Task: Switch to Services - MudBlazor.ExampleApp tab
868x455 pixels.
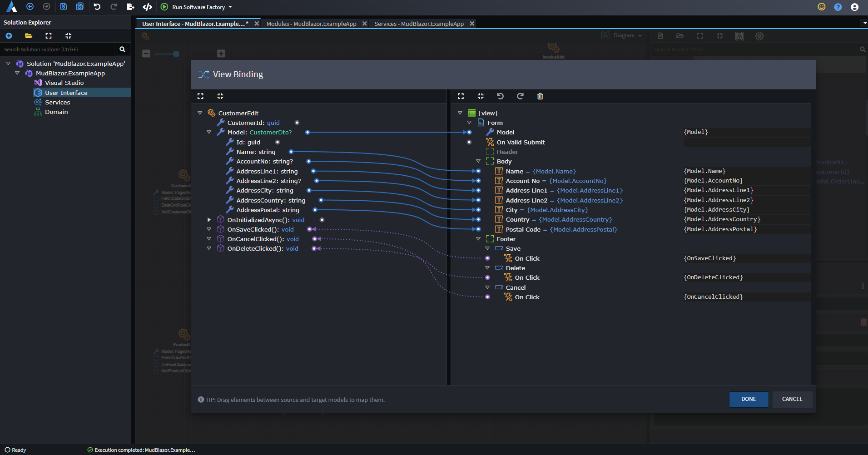Action: point(418,24)
